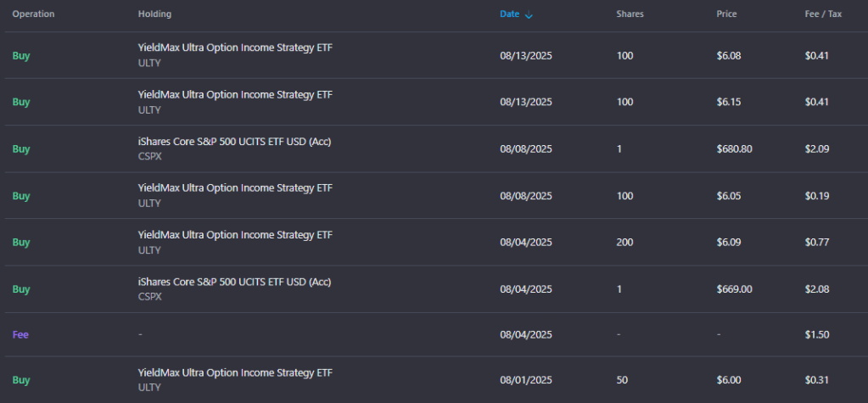Click the $0.77 fee amount
Image resolution: width=868 pixels, height=403 pixels.
click(817, 243)
